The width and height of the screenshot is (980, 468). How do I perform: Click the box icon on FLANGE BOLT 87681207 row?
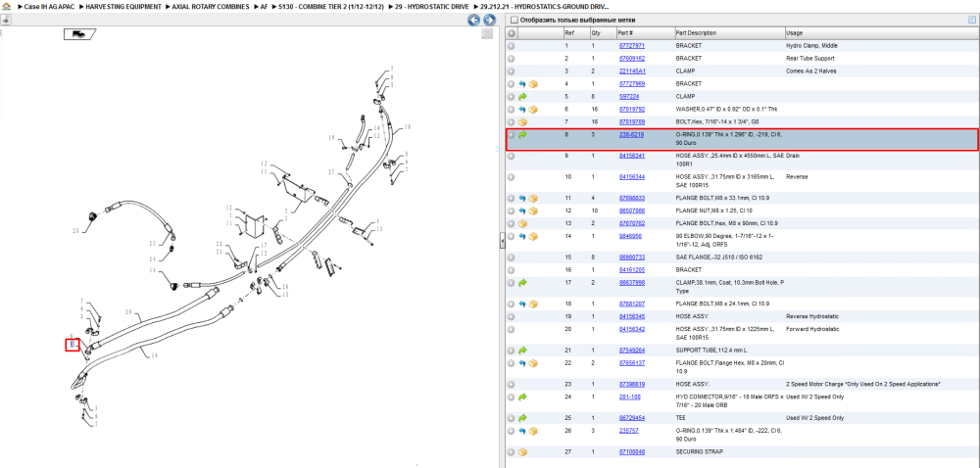coord(533,304)
